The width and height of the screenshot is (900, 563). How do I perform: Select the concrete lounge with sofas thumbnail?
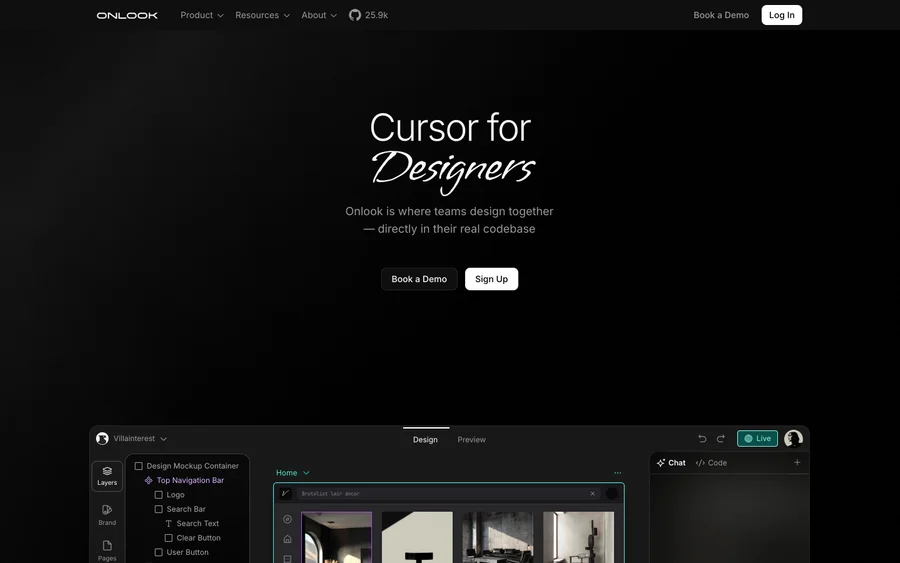[x=498, y=537]
